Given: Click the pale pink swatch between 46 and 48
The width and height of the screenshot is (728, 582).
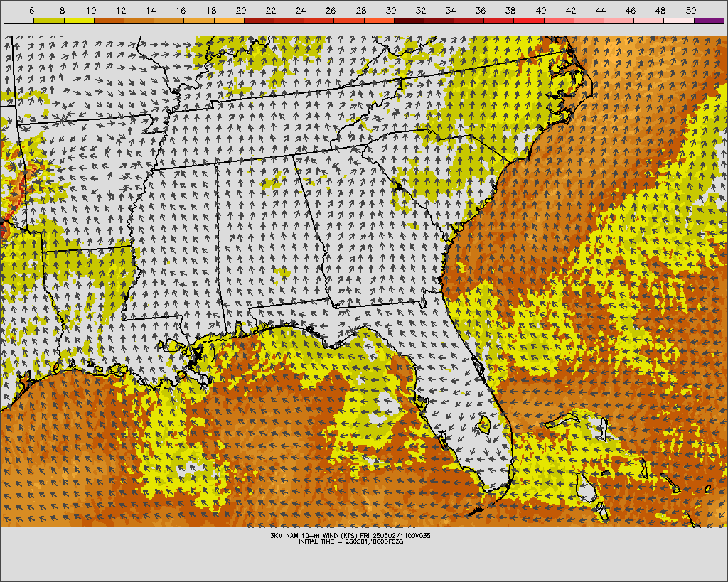Looking at the screenshot, I should [649, 21].
